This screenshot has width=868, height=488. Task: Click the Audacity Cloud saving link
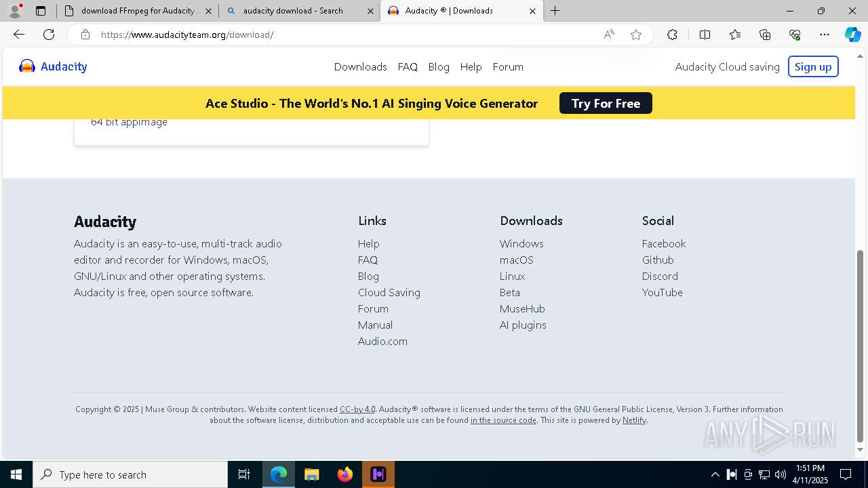pyautogui.click(x=727, y=66)
